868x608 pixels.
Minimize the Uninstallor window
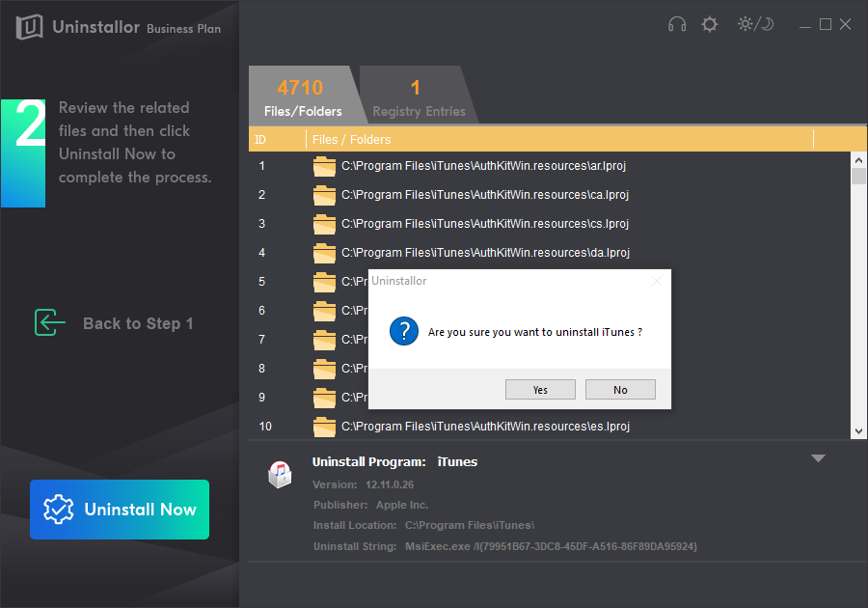pos(805,25)
